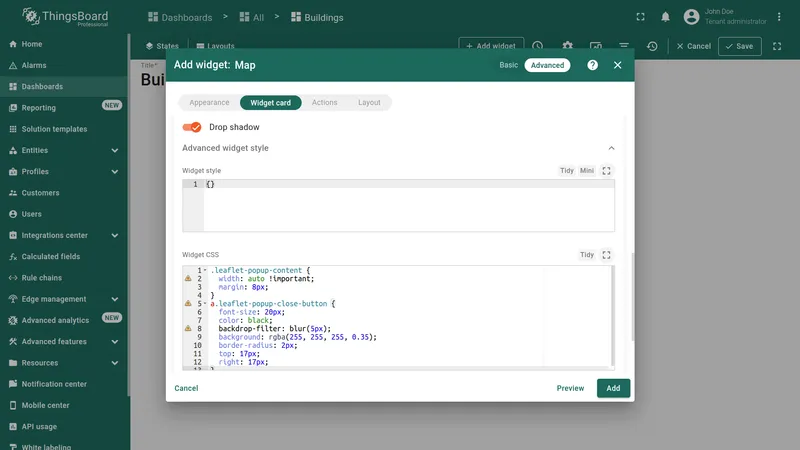Open the Actions tab
This screenshot has width=800, height=450.
tap(324, 103)
